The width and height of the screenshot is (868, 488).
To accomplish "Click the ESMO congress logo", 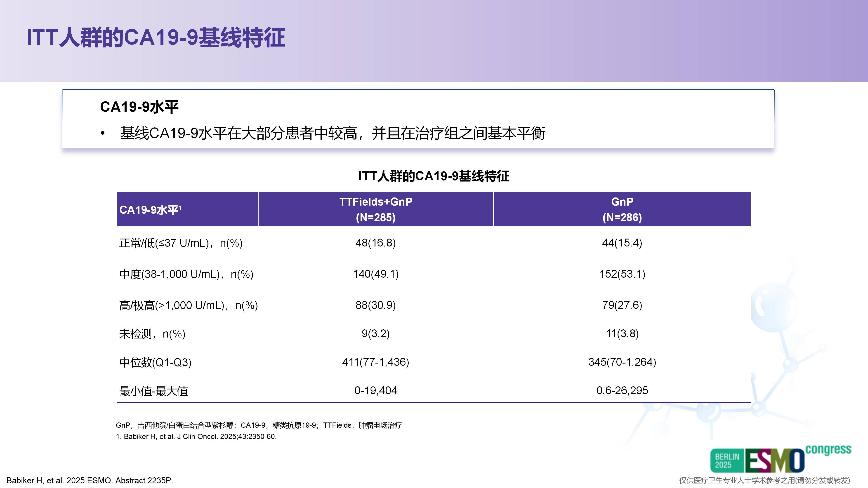I will (x=775, y=460).
